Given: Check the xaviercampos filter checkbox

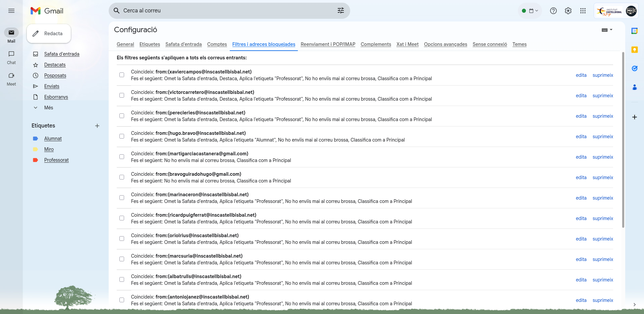Looking at the screenshot, I should (x=122, y=75).
